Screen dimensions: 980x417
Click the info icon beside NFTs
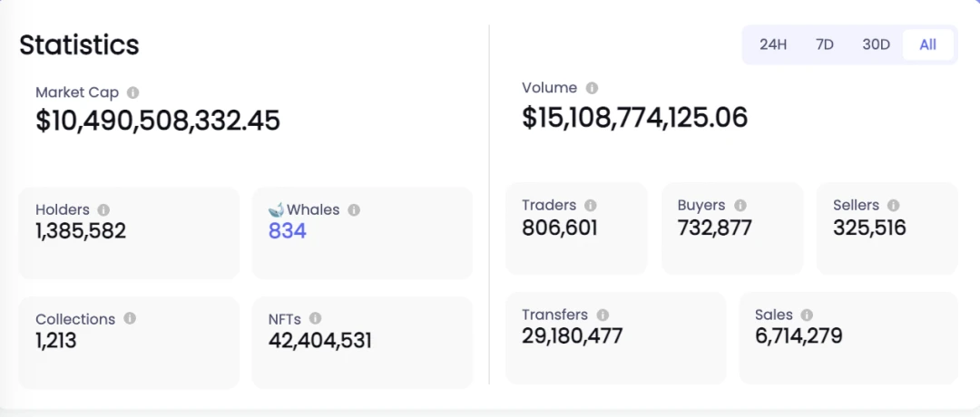pos(315,318)
